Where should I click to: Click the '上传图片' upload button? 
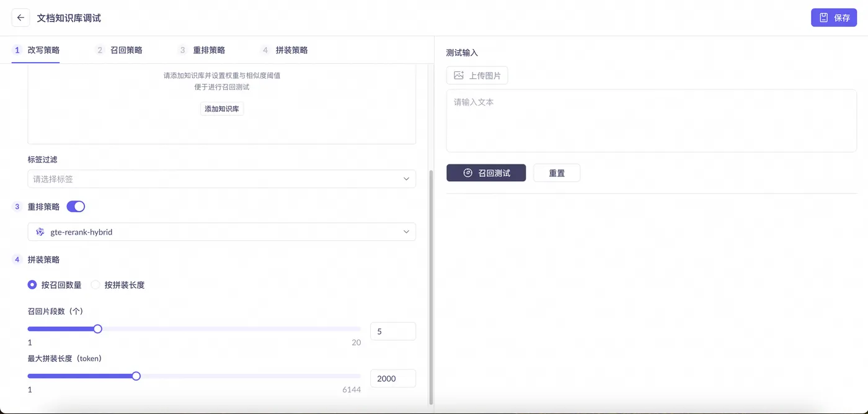[477, 76]
